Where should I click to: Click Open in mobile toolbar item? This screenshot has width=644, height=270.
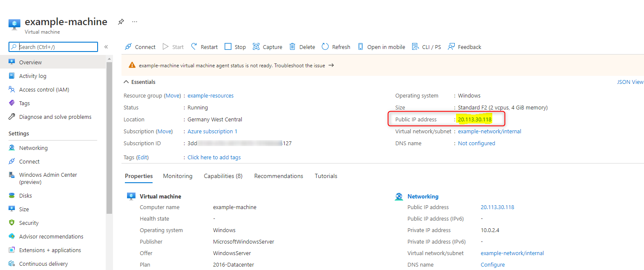click(x=381, y=47)
